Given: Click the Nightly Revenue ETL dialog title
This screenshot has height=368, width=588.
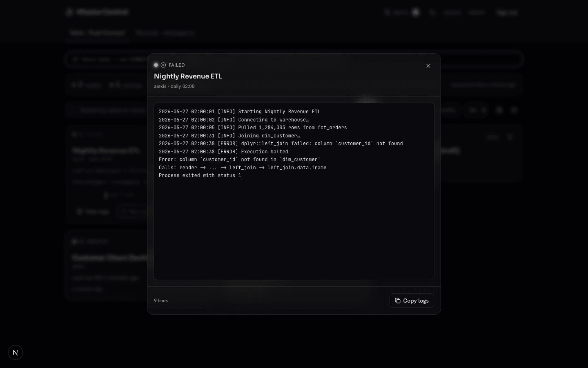Looking at the screenshot, I should pos(188,76).
